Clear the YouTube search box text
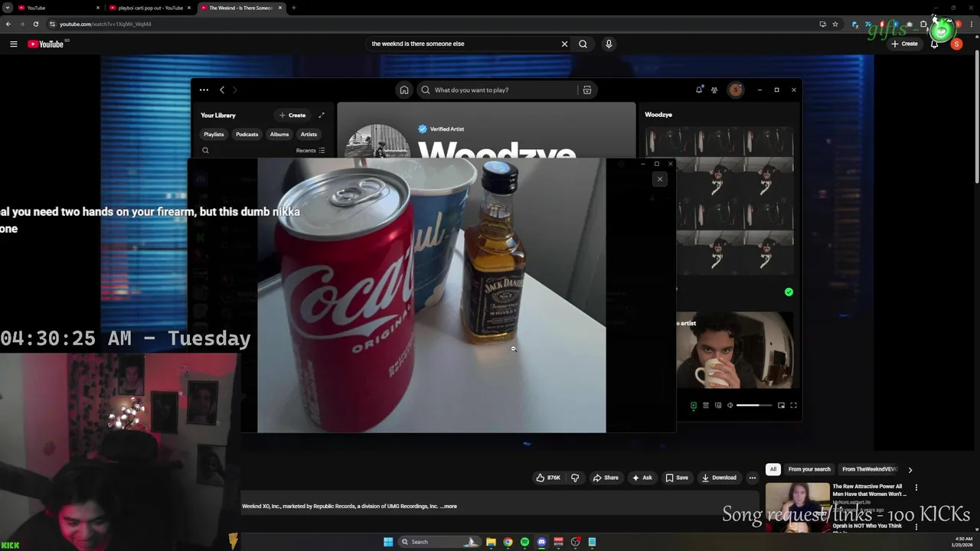 click(564, 44)
